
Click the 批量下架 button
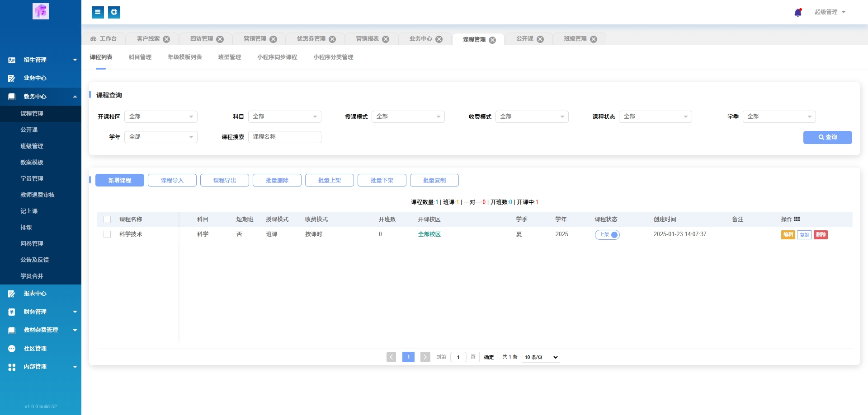382,180
